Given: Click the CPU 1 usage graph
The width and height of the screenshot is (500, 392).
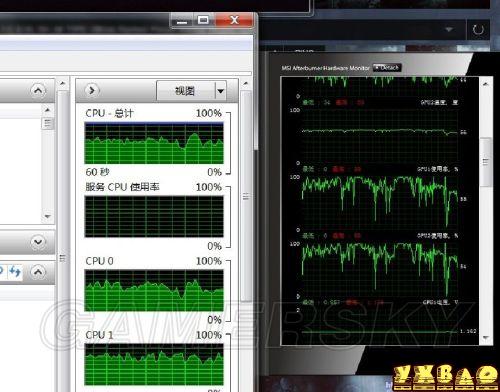Looking at the screenshot, I should click(x=154, y=365).
